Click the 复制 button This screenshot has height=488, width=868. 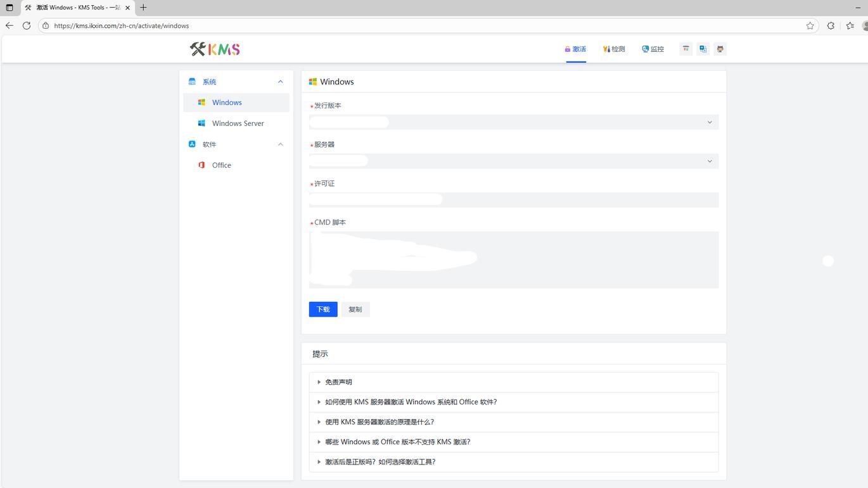tap(355, 310)
